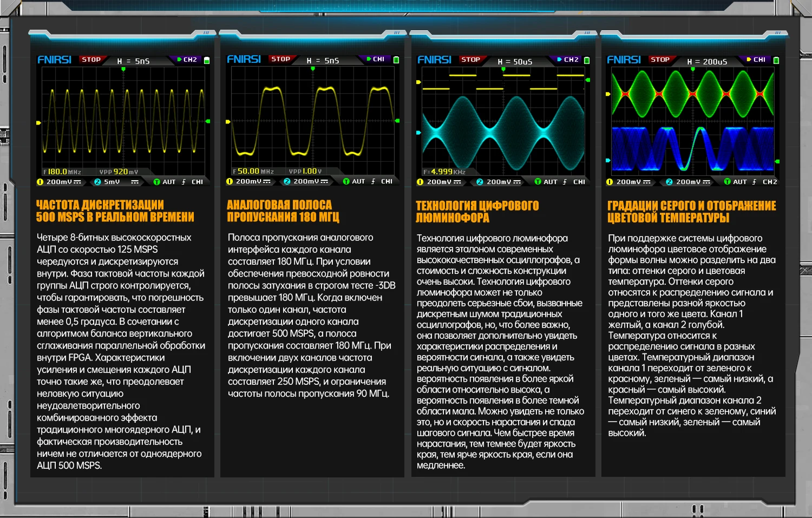This screenshot has width=812, height=518.
Task: Click the F=4.999KHz frequency readout
Action: pos(444,172)
